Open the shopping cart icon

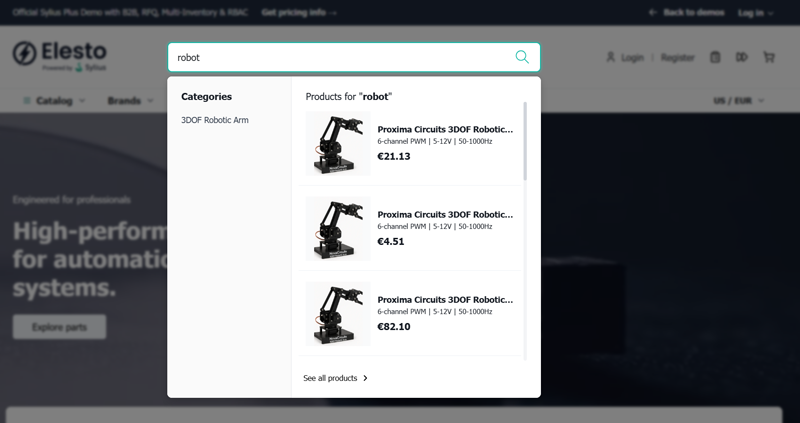[x=768, y=57]
